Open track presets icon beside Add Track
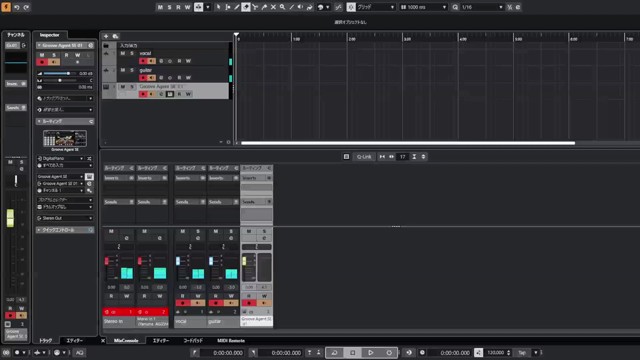The image size is (640, 360). [x=116, y=36]
